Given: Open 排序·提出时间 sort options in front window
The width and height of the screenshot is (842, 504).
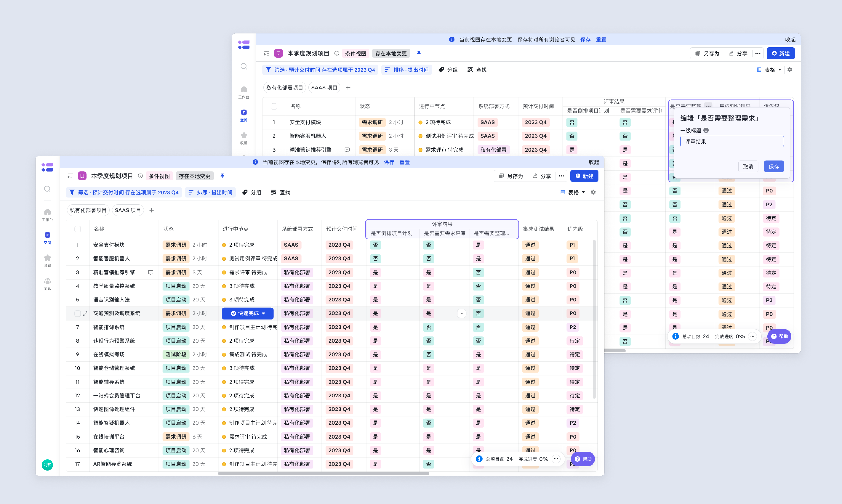Looking at the screenshot, I should click(x=210, y=192).
